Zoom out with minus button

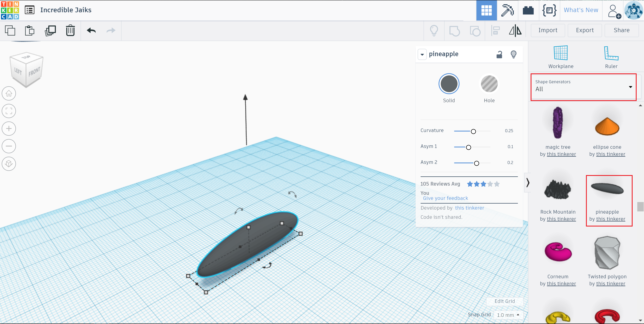click(x=9, y=146)
